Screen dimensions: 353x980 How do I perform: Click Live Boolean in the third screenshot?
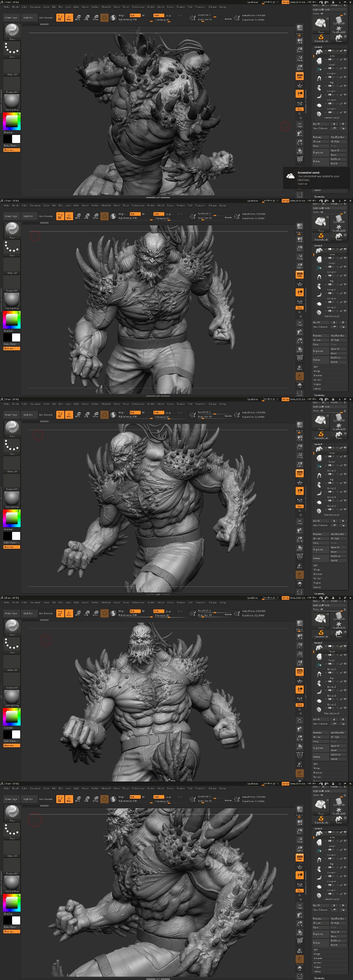(x=46, y=415)
